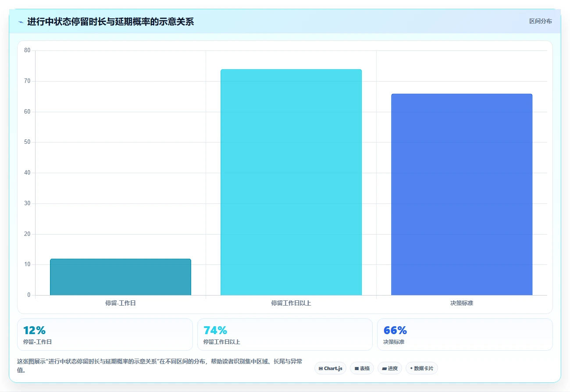This screenshot has width=570, height=392.
Task: Click the x-axis label 停留-工作日
Action: point(121,303)
